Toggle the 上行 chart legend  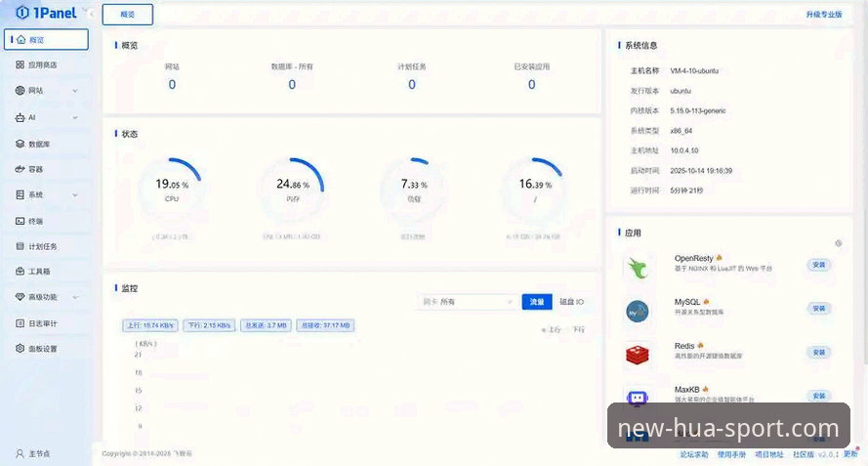point(552,329)
